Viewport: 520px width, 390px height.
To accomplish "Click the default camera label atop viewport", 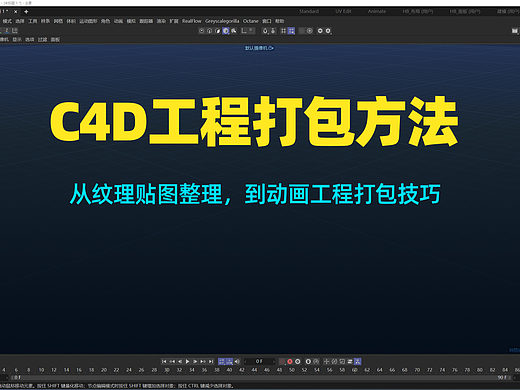I will (259, 48).
